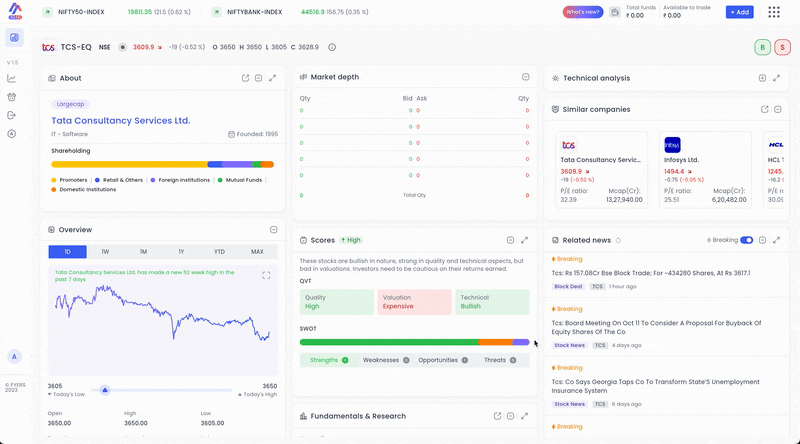Viewport: 800px width, 444px height.
Task: Collapse the Fundamentals & Research panel
Action: pyautogui.click(x=510, y=416)
